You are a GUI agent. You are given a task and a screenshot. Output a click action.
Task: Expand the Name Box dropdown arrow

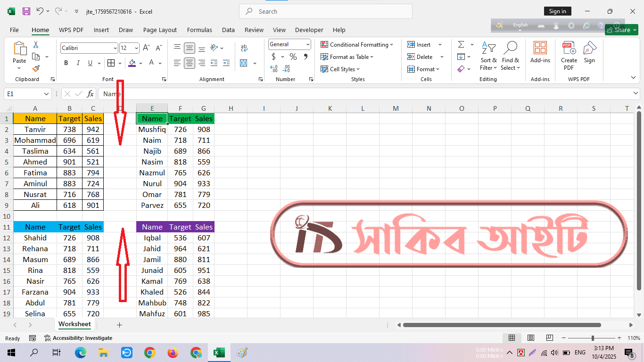(46, 94)
